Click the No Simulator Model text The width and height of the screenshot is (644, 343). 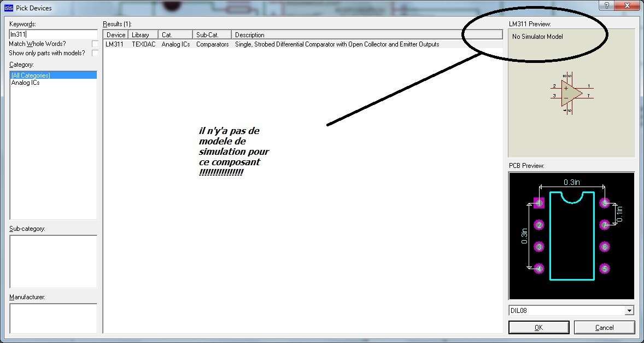(x=537, y=37)
